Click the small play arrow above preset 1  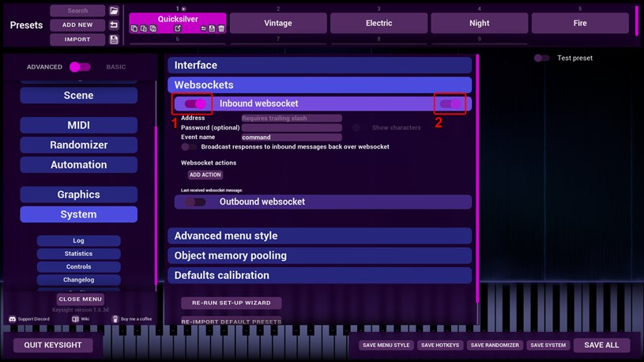pyautogui.click(x=184, y=9)
